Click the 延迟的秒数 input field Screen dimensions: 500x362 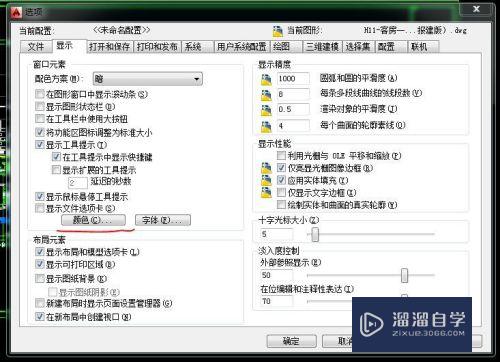coord(78,183)
